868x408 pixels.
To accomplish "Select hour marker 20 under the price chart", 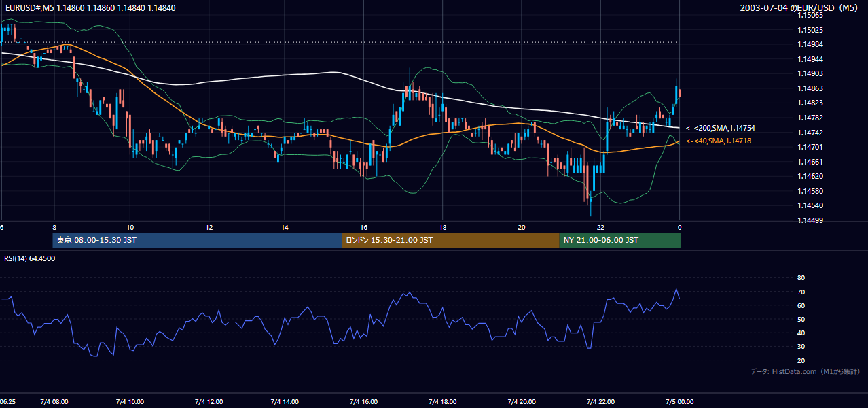I will click(522, 228).
